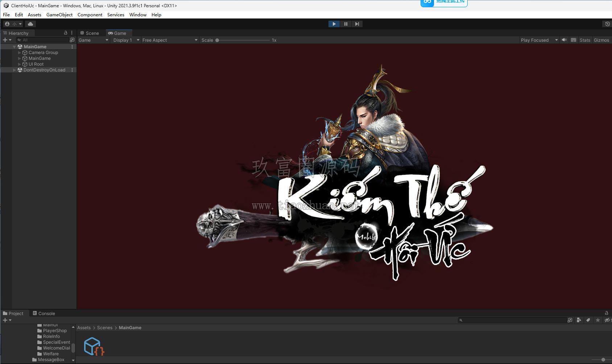Collapse the MainGame scene in Hierarchy
The width and height of the screenshot is (612, 364).
click(x=14, y=47)
